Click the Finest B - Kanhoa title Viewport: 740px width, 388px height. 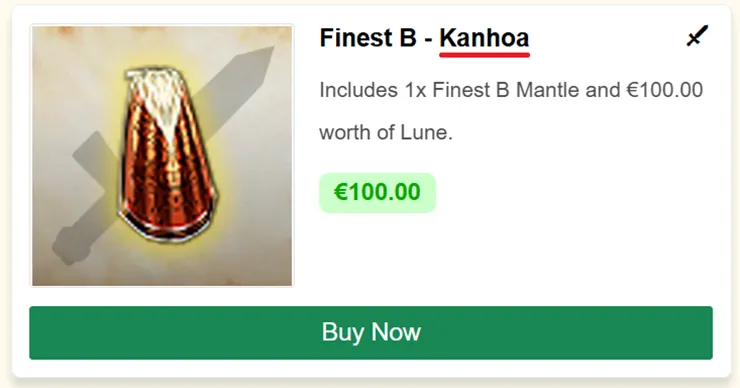[424, 38]
